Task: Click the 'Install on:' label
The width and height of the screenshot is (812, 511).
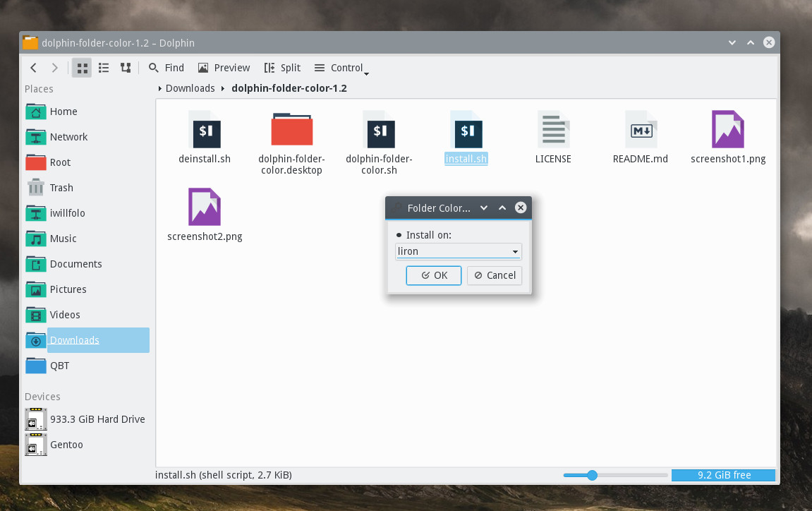Action: coord(429,235)
